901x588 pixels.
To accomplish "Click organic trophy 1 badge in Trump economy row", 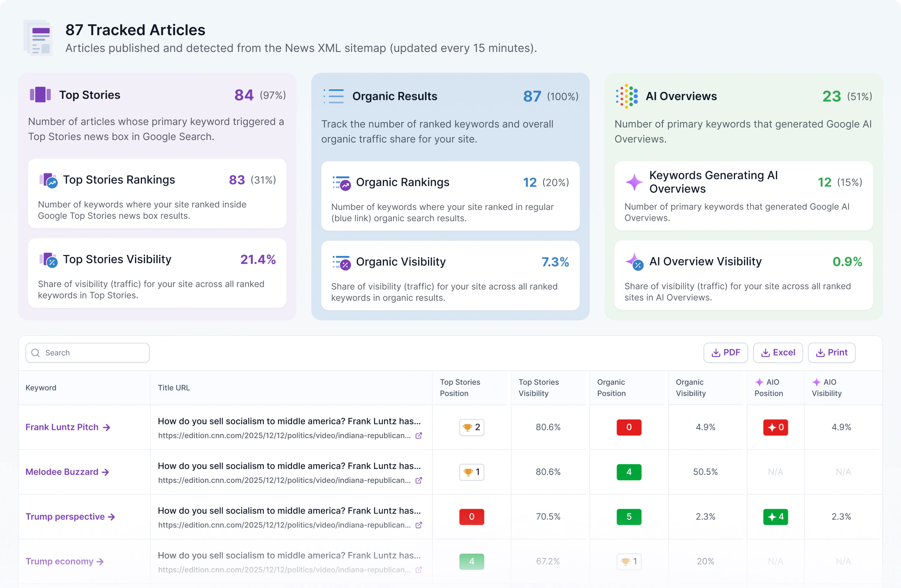I will (x=629, y=561).
